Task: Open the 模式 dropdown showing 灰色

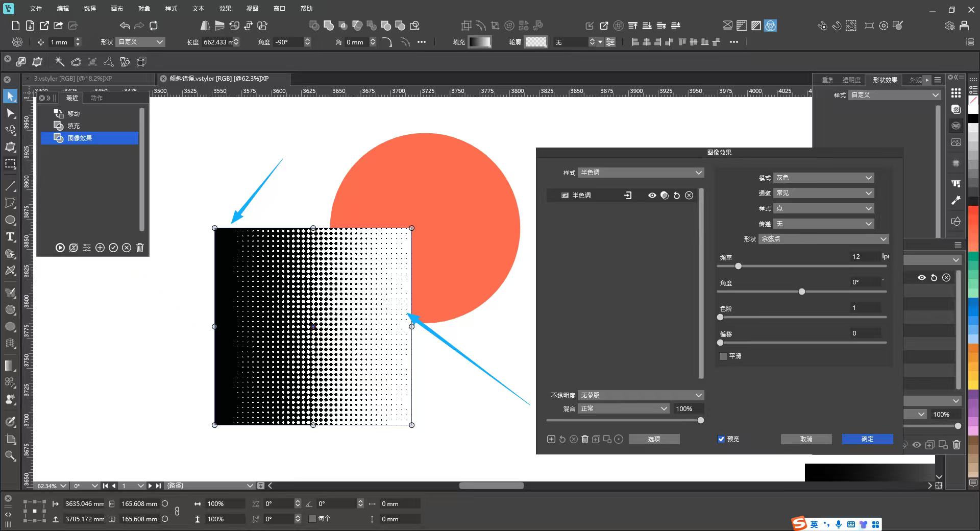Action: pos(823,178)
